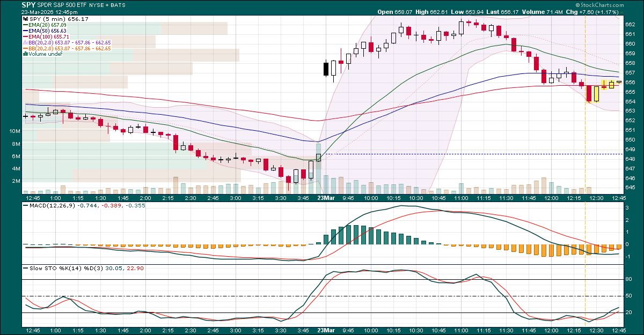Click the 662 price axis label
Image resolution: width=644 pixels, height=335 pixels.
(x=631, y=24)
